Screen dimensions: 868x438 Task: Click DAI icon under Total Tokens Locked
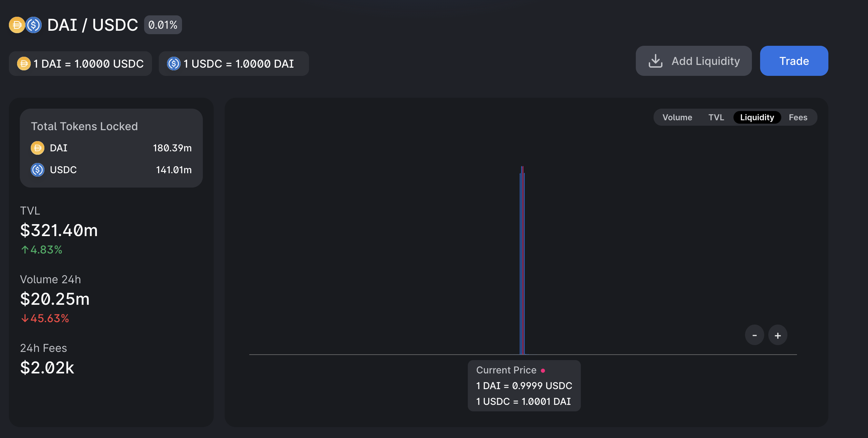38,148
